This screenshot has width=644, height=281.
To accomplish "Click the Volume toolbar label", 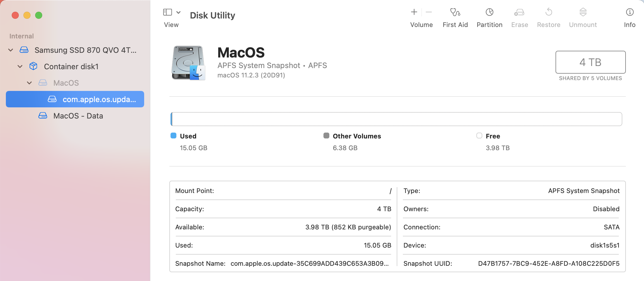I will pyautogui.click(x=421, y=25).
